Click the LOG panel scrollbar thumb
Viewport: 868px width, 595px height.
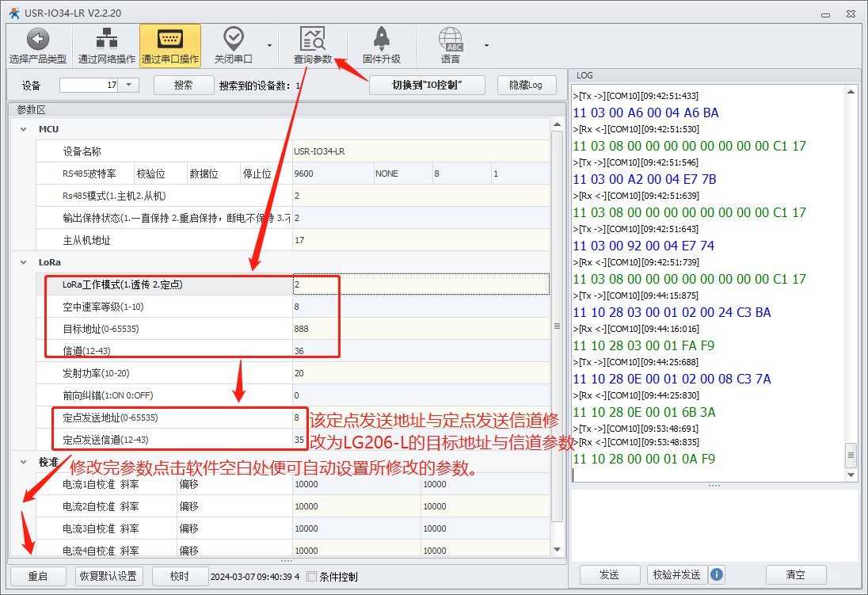[851, 455]
